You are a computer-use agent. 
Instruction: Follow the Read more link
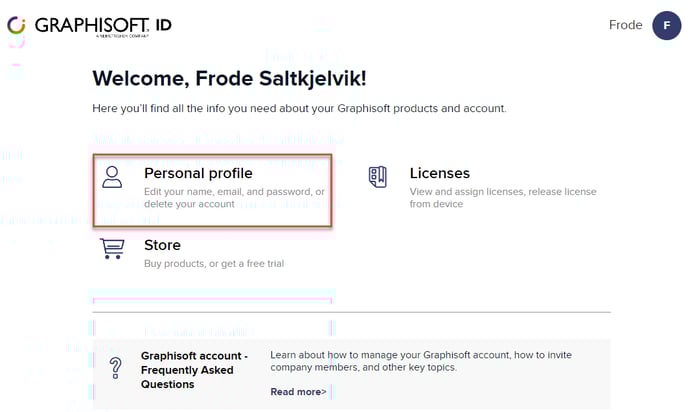[298, 392]
